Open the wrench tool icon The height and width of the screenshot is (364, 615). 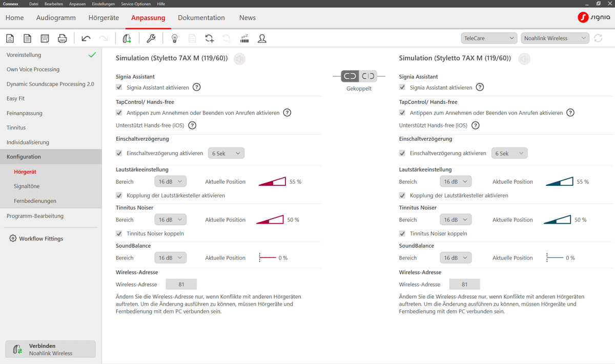coord(151,38)
